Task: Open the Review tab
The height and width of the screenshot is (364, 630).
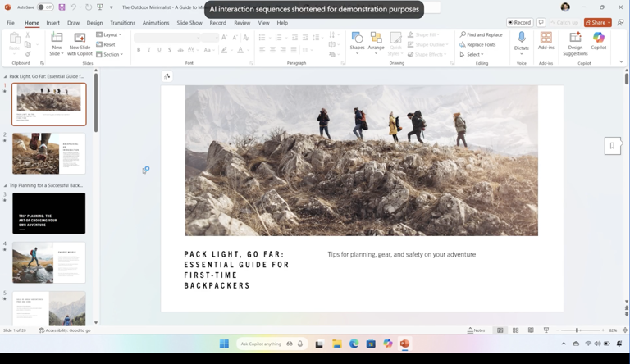Action: point(242,23)
